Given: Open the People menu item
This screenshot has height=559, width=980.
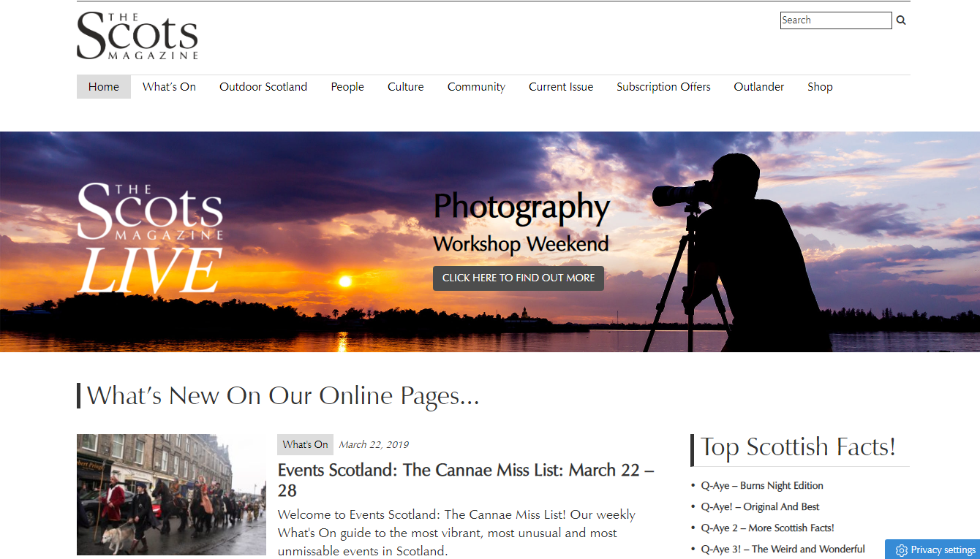Looking at the screenshot, I should 347,87.
